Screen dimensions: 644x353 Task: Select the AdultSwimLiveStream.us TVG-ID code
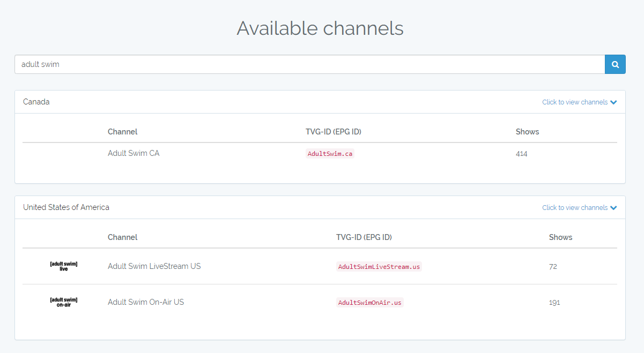coord(379,267)
